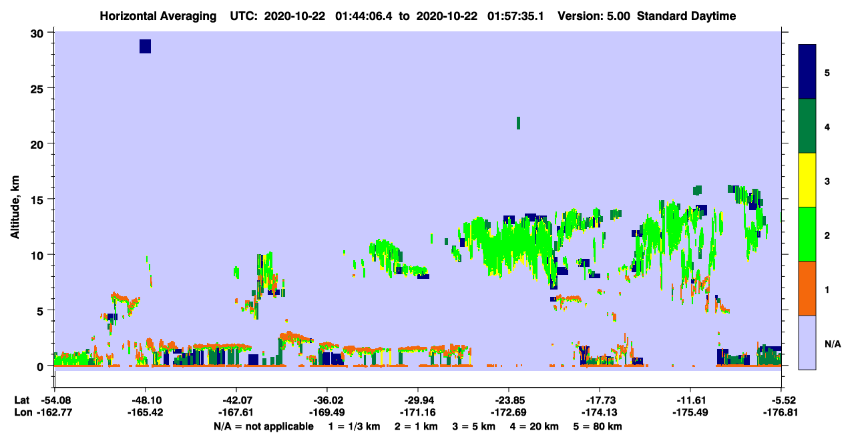Click the longitude value -171.16

(418, 413)
